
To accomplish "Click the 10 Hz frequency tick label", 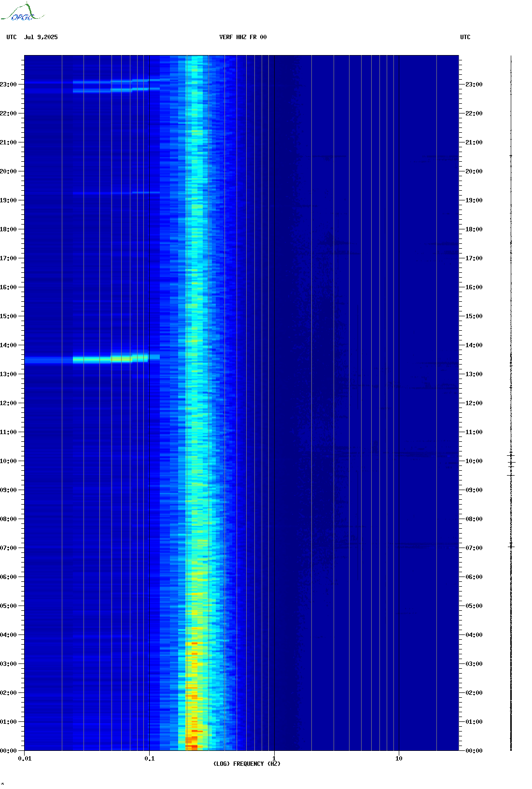I will (x=399, y=759).
